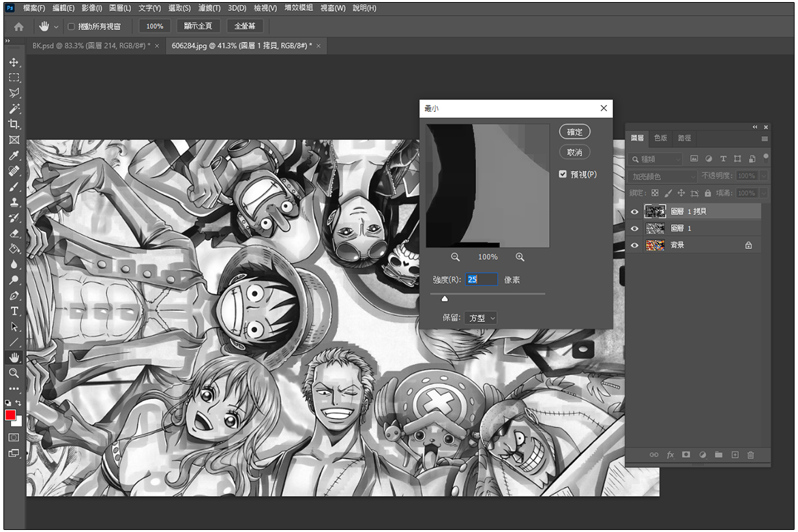
Task: Hide the 圖層 1 layer
Action: tap(634, 228)
